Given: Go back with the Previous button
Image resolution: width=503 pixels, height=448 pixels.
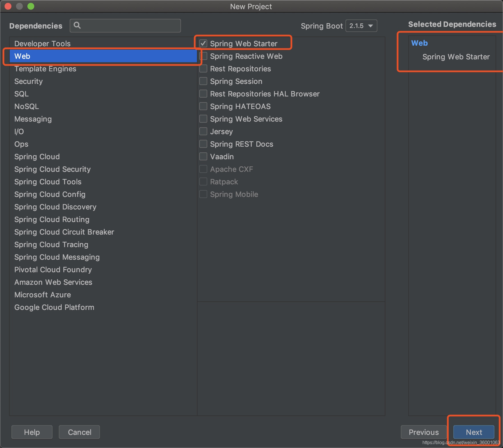Looking at the screenshot, I should [424, 432].
